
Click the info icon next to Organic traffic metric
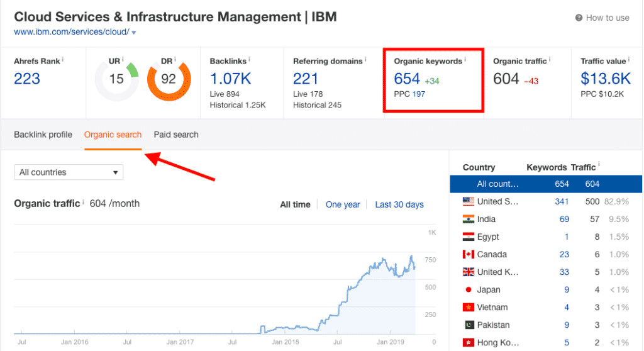[550, 60]
